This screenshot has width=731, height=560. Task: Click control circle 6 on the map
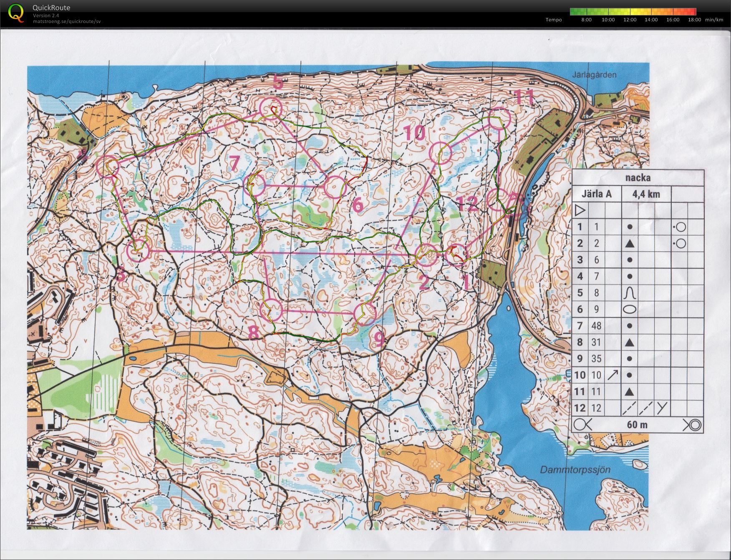coord(335,187)
